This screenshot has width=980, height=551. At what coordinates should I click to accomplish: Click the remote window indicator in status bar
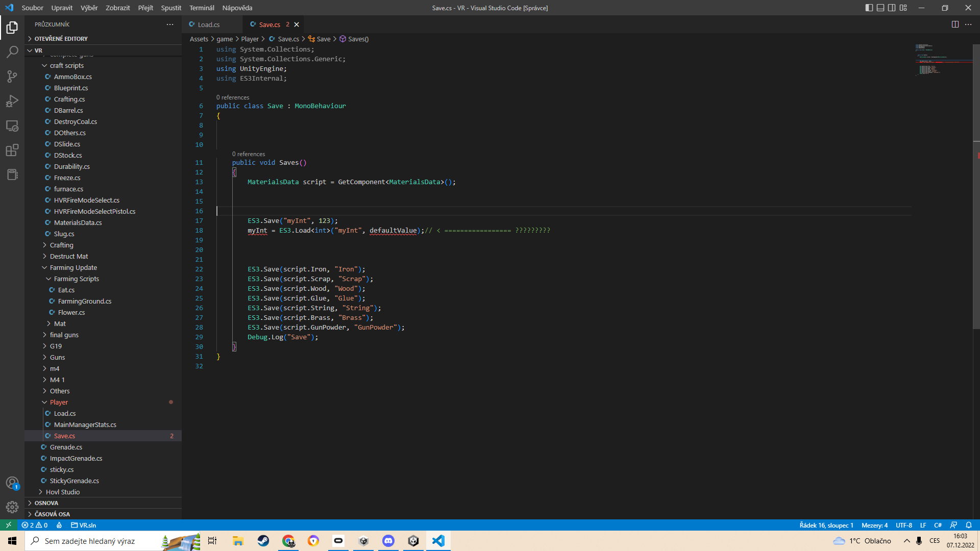[9, 525]
